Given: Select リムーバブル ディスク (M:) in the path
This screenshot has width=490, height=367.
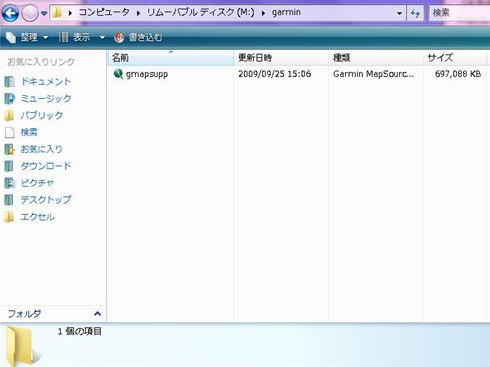Looking at the screenshot, I should point(200,12).
